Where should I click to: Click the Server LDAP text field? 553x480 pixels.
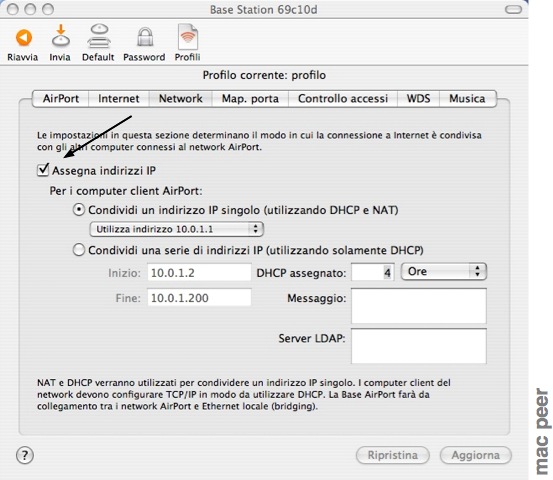(x=419, y=346)
